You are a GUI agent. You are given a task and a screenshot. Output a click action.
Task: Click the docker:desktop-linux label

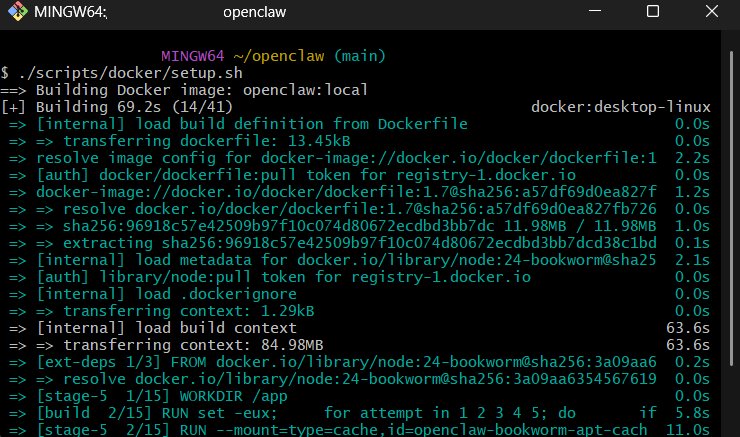[x=620, y=107]
